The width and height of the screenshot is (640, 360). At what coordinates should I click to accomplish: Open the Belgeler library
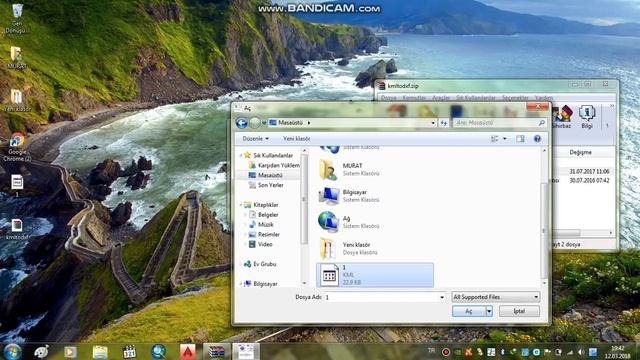tap(267, 215)
